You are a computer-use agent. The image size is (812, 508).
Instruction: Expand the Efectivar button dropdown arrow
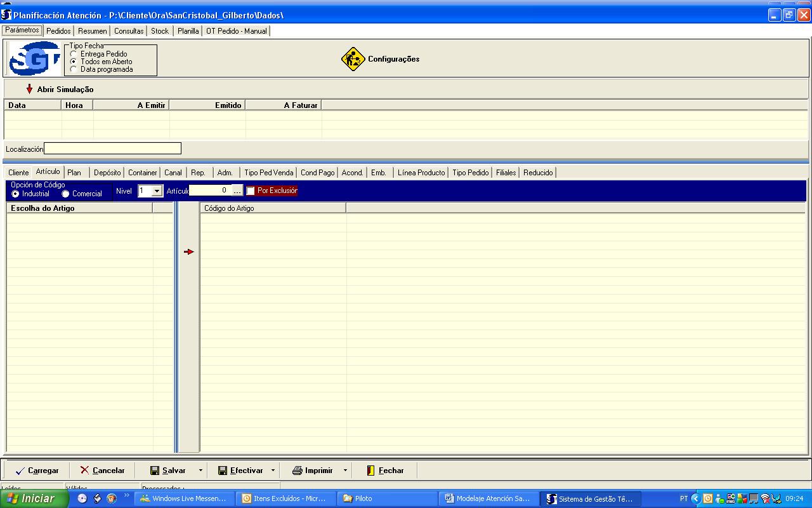[273, 471]
